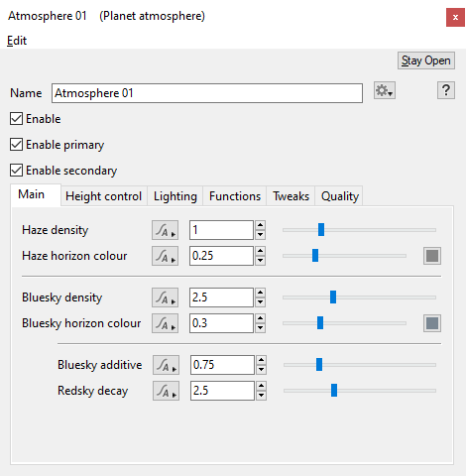This screenshot has height=476, width=466.
Task: Click the question mark help button
Action: pyautogui.click(x=446, y=90)
